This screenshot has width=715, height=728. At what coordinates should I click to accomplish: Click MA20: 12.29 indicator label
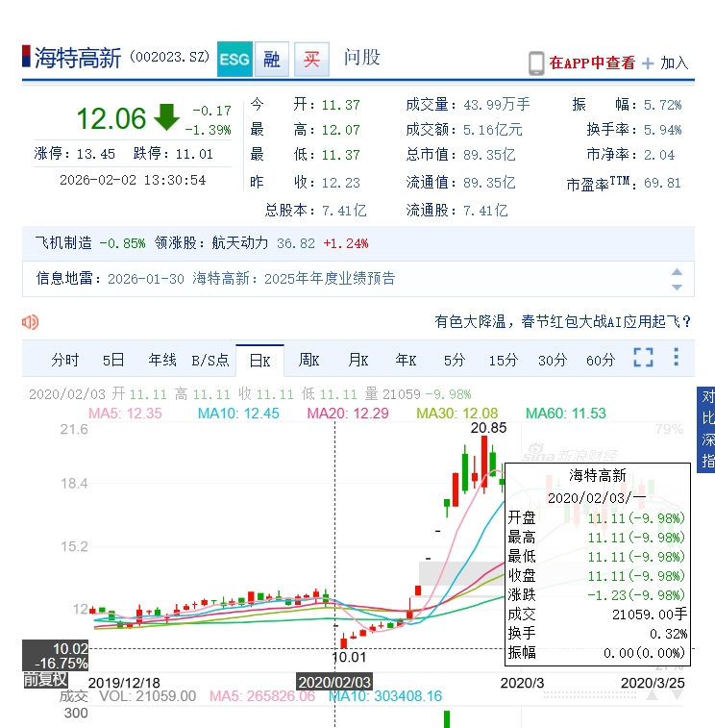click(348, 414)
